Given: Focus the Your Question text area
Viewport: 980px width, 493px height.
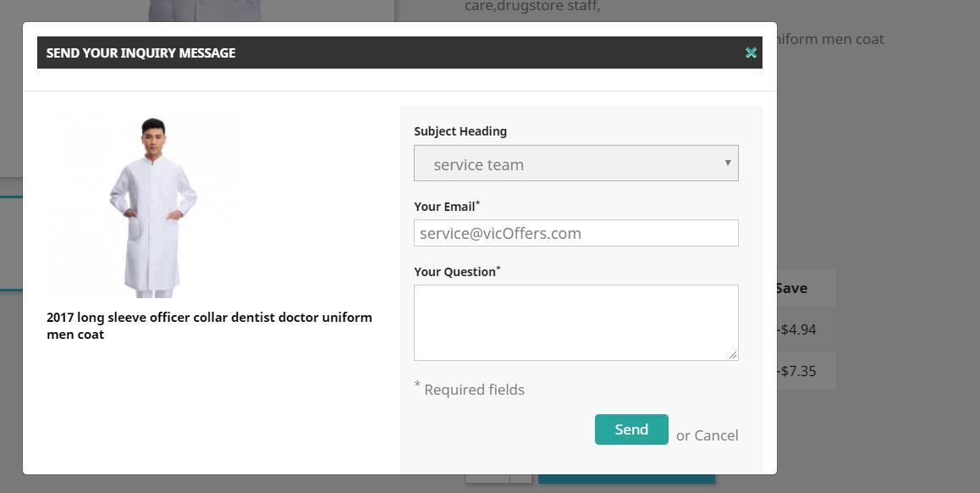Looking at the screenshot, I should 575,323.
